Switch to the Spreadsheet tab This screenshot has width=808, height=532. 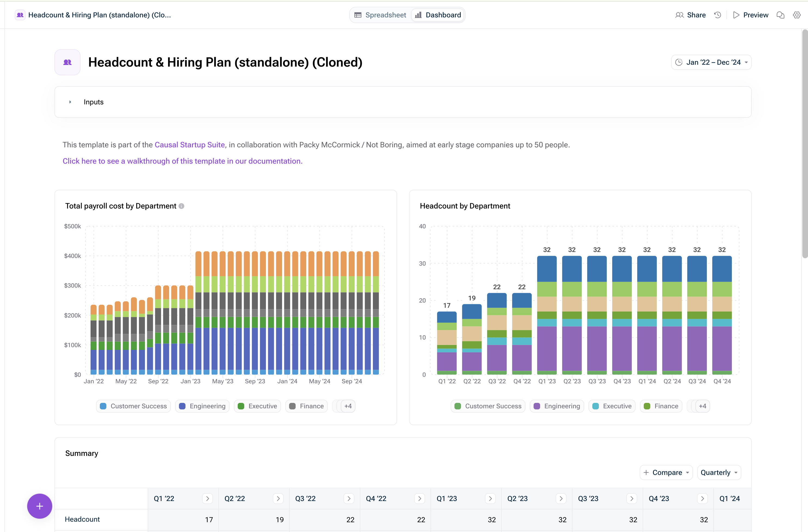[380, 15]
